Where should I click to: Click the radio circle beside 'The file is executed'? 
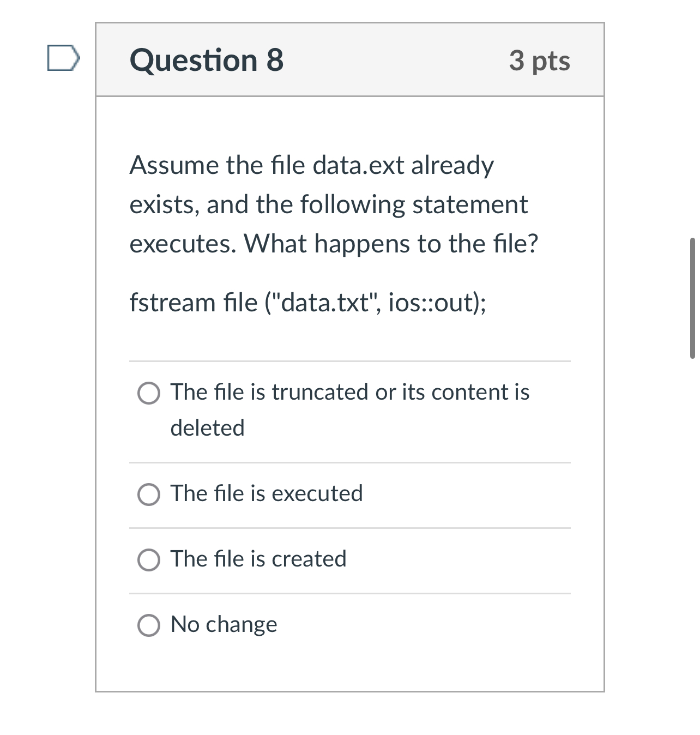[148, 494]
